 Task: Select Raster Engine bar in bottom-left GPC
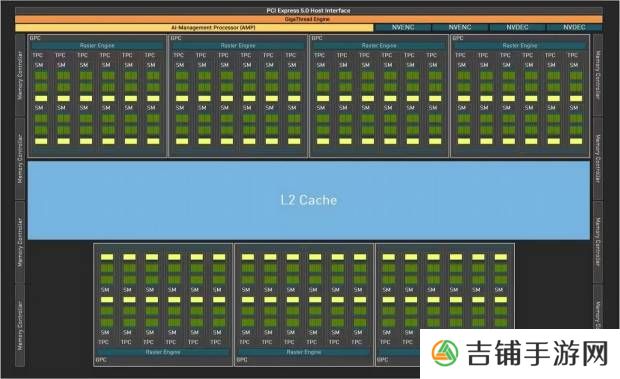tap(163, 352)
